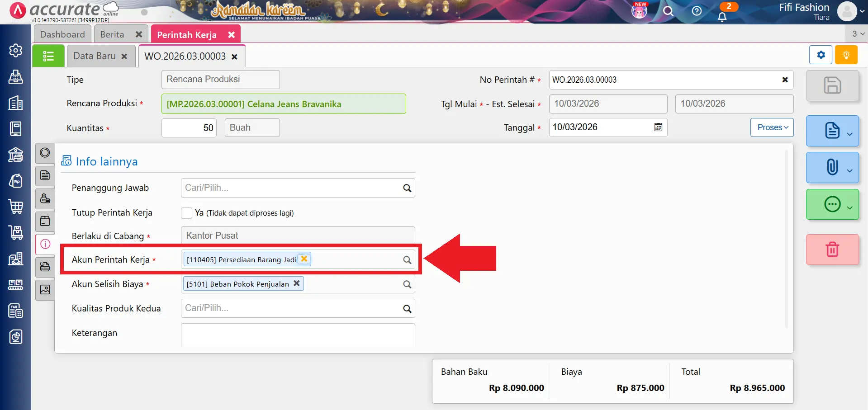
Task: Expand the Proses dropdown button
Action: (772, 127)
